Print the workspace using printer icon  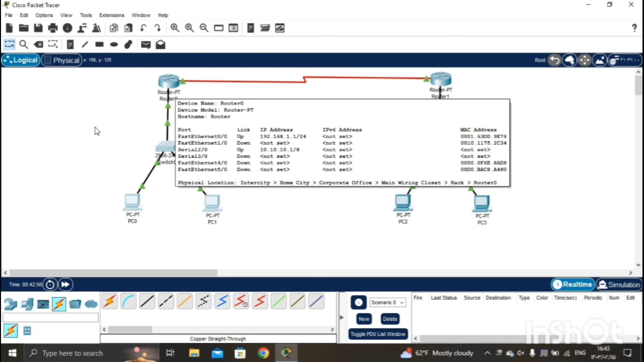click(x=53, y=28)
